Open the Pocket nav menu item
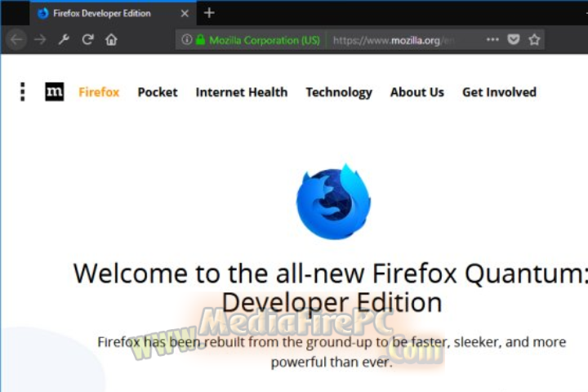Screen dimensions: 588x392 pos(158,92)
